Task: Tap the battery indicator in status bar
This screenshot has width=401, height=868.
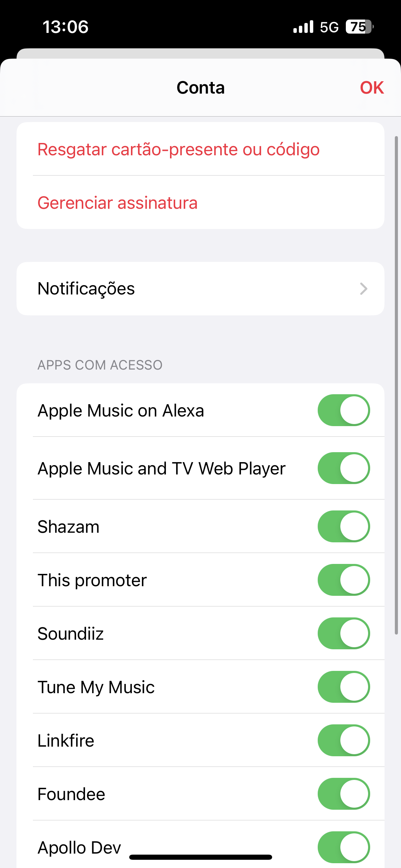Action: (359, 27)
